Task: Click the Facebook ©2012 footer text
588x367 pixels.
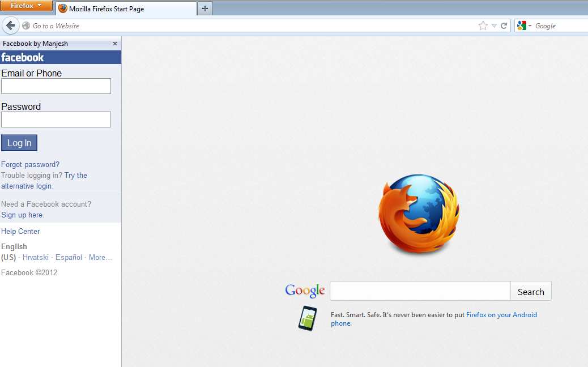Action: click(29, 272)
